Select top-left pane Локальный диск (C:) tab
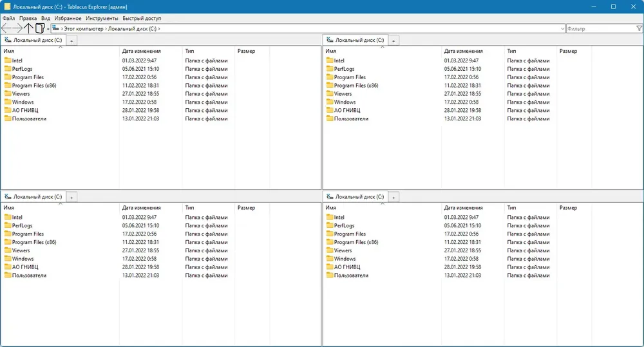The height and width of the screenshot is (347, 644). [x=33, y=41]
